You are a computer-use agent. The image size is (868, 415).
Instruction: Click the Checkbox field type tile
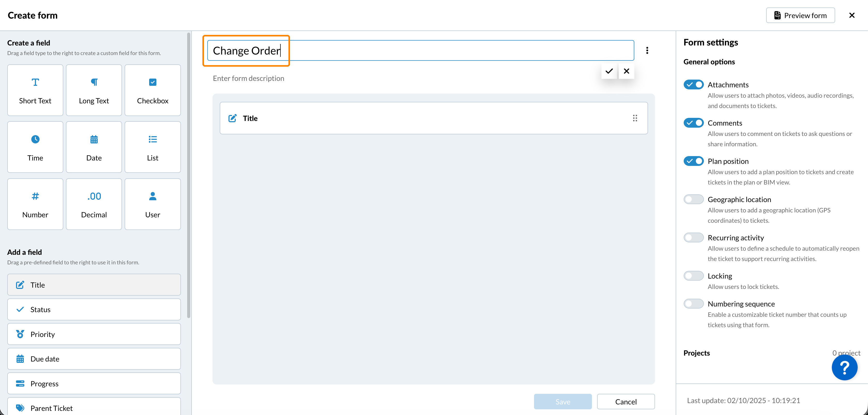[153, 90]
